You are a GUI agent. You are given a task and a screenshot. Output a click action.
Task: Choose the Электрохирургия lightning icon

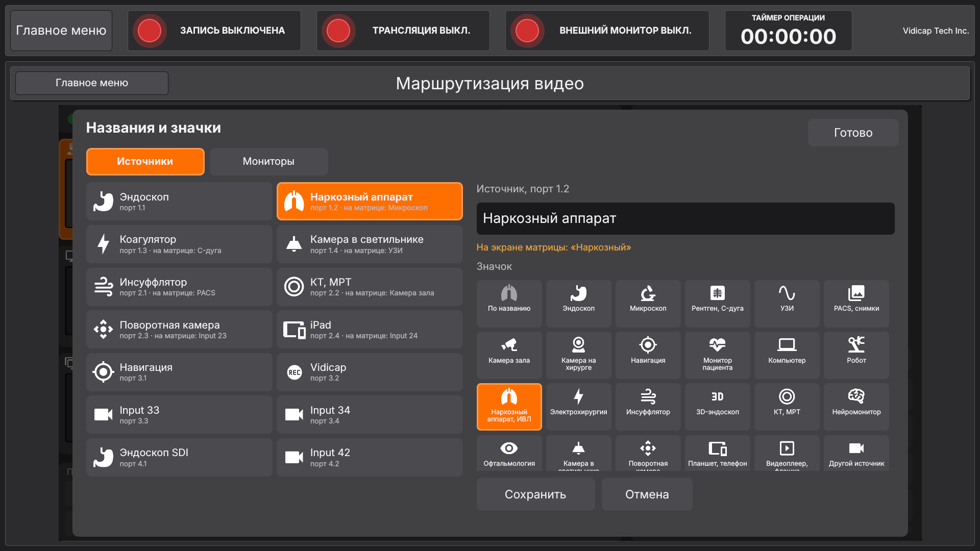click(578, 407)
